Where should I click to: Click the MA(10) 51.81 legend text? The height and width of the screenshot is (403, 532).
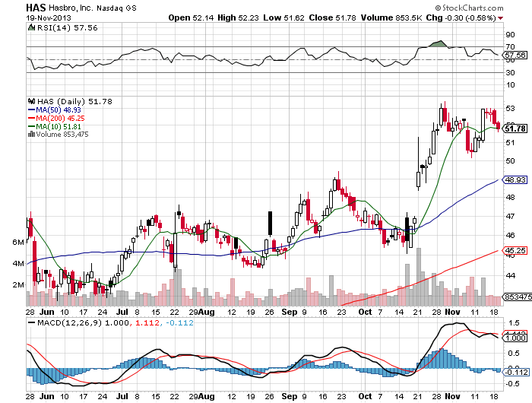pos(59,127)
